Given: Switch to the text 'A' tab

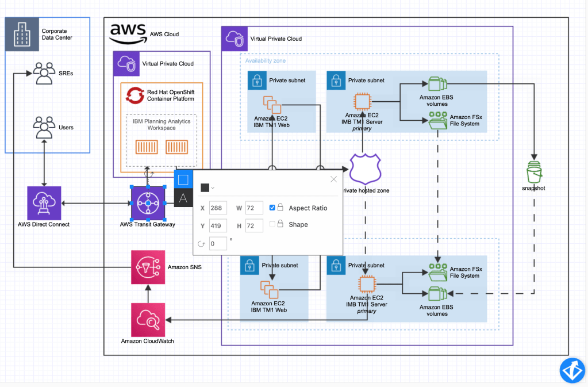Looking at the screenshot, I should click(x=183, y=198).
